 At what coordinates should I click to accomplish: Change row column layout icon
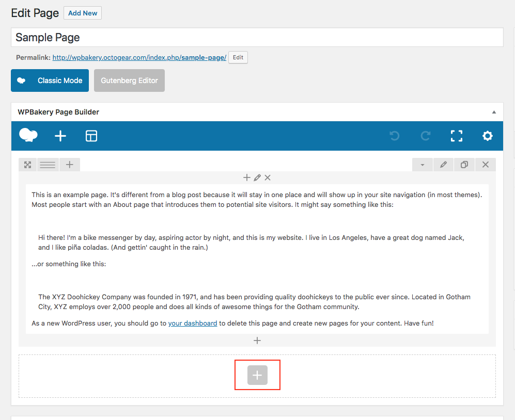tap(48, 165)
